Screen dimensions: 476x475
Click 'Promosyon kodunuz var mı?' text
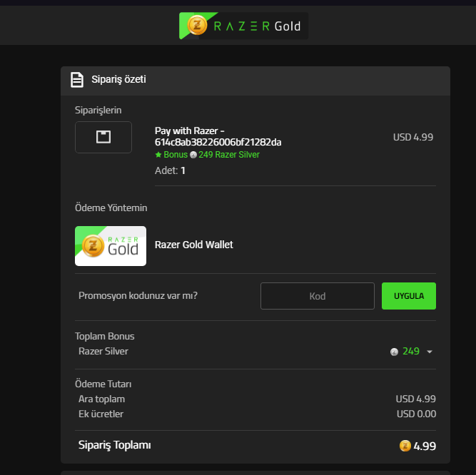coord(138,295)
